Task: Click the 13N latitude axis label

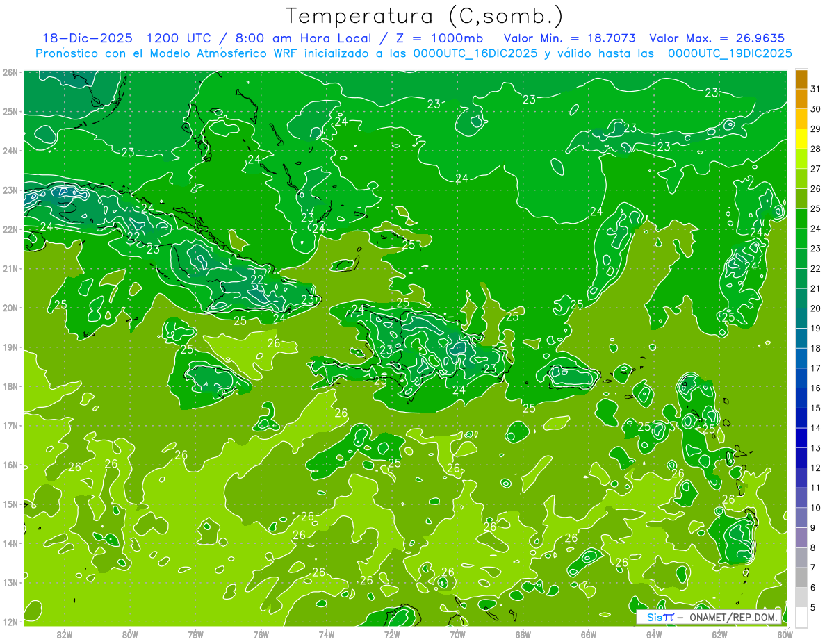Action: point(10,583)
